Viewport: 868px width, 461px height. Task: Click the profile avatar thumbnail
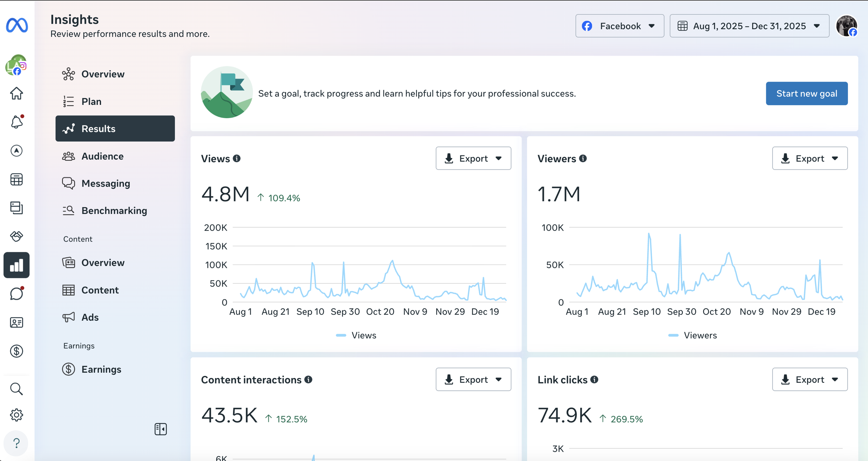(846, 26)
